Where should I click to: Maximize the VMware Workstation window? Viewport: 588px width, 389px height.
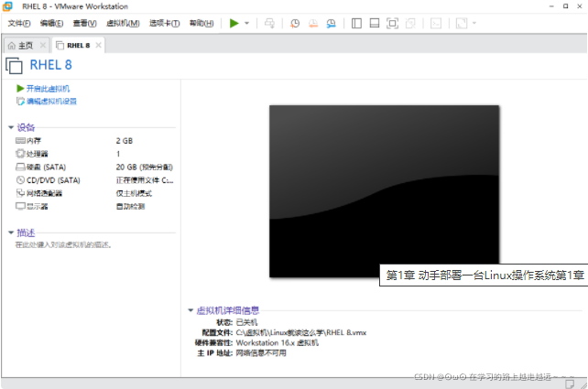click(x=565, y=6)
